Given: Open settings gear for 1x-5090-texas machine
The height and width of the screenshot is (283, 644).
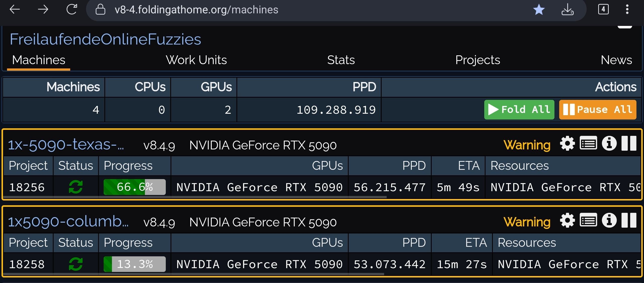Looking at the screenshot, I should [x=567, y=144].
